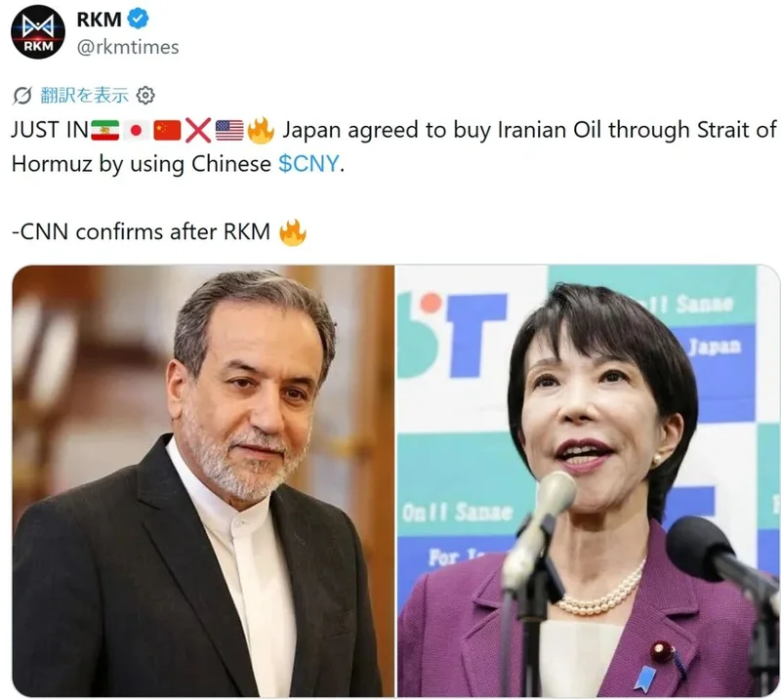Click the United States flag emoji
The width and height of the screenshot is (781, 700).
pyautogui.click(x=229, y=131)
